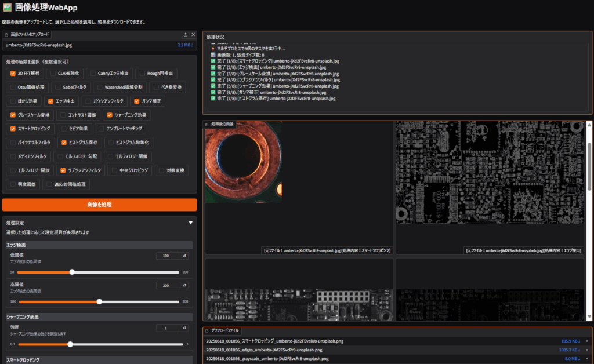Remove the grayscale PNG from the download list
This screenshot has width=594, height=364.
pyautogui.click(x=586, y=359)
